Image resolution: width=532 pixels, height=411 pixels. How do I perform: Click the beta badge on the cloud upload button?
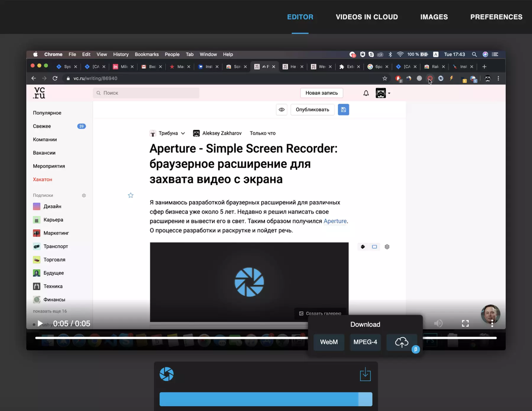pos(415,349)
